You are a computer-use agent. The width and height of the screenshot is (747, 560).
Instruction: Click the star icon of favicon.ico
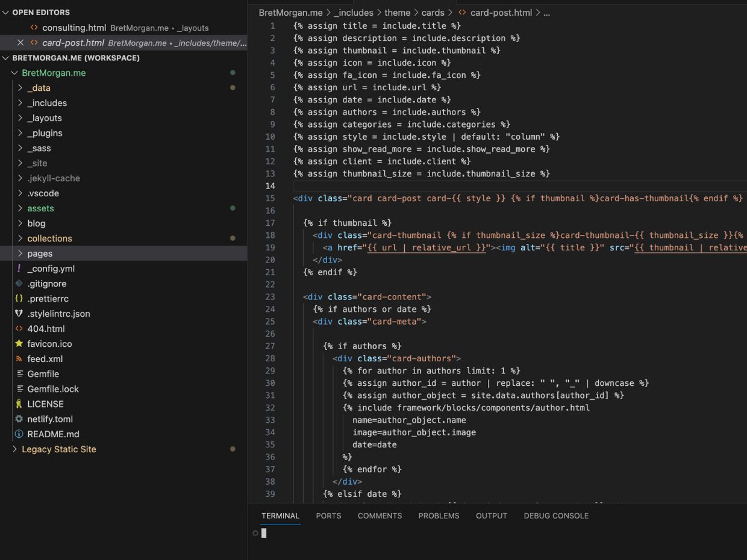pyautogui.click(x=19, y=343)
